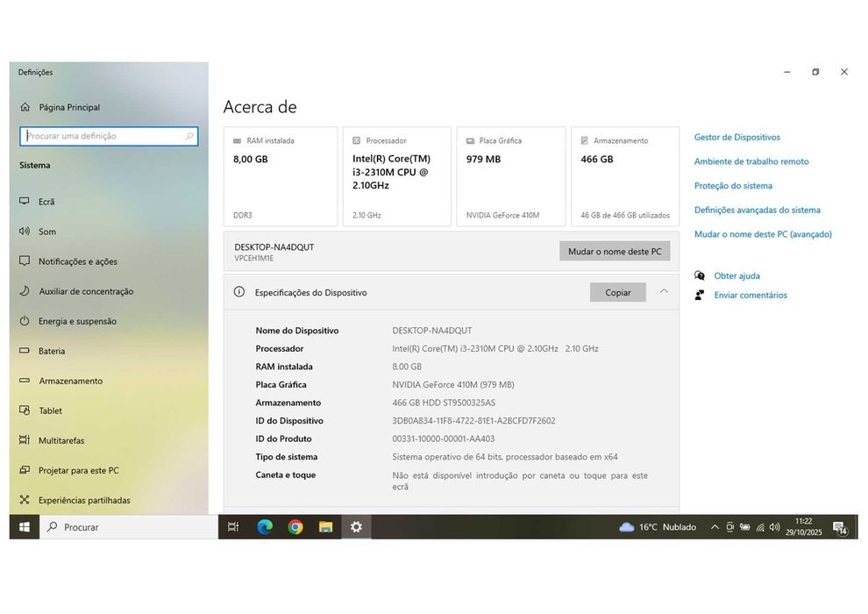Image resolution: width=868 pixels, height=614 pixels.
Task: Open the Wi-Fi network tray icon
Action: click(x=760, y=527)
